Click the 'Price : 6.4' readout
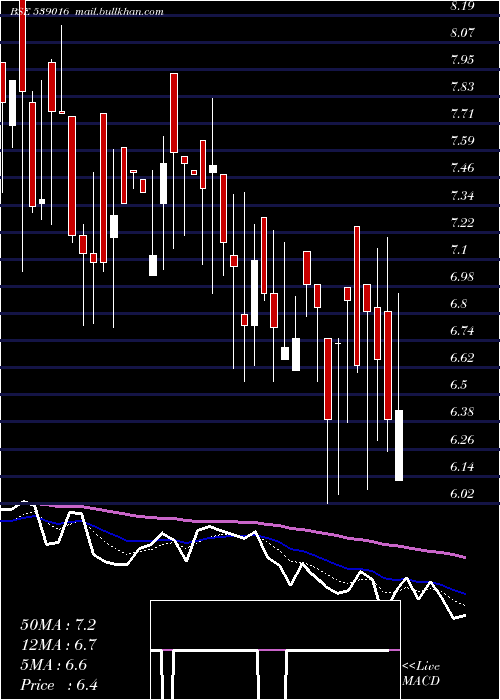500x700 pixels. click(x=59, y=685)
